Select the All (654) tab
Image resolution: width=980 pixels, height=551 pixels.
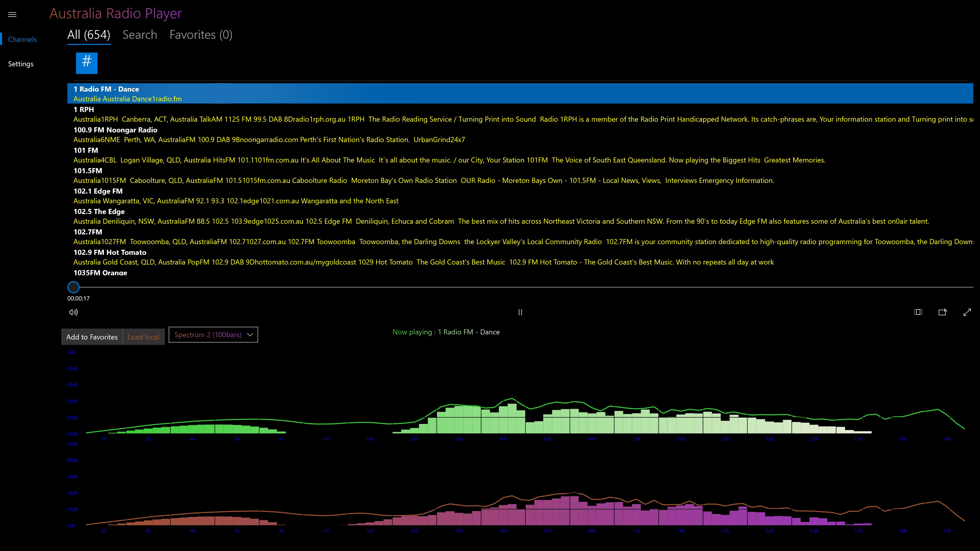(x=89, y=35)
